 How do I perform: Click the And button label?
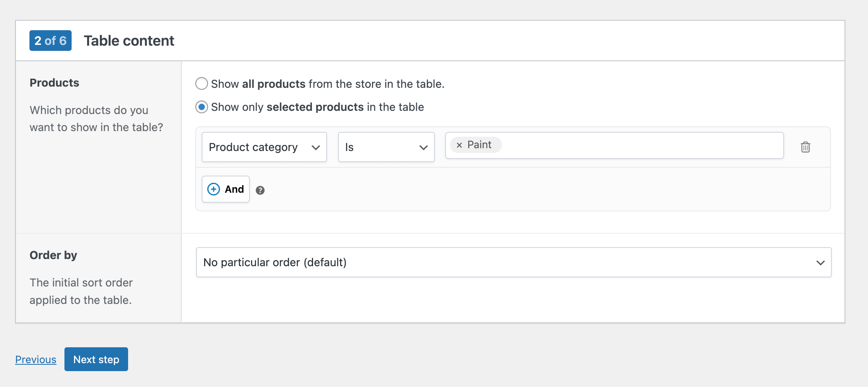234,189
